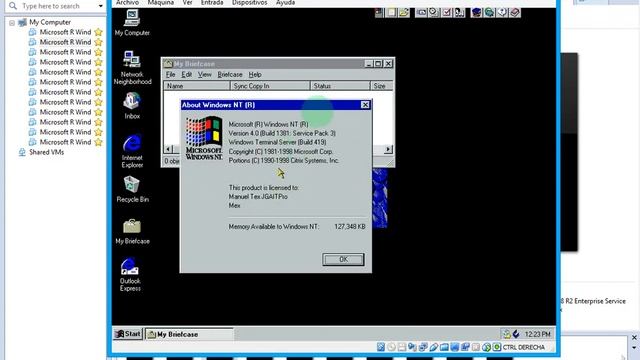Click the mouse integration green arrow indicator
Viewport: 640px width, 360px height.
pos(486,347)
